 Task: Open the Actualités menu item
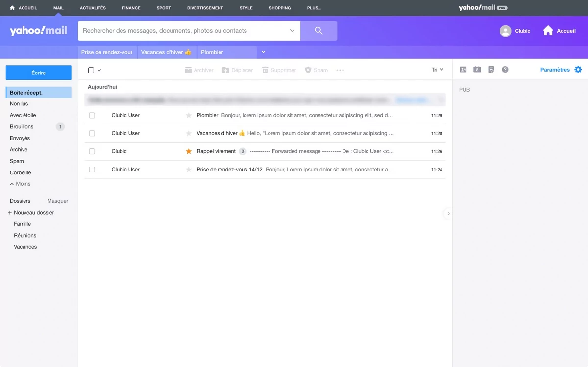93,8
